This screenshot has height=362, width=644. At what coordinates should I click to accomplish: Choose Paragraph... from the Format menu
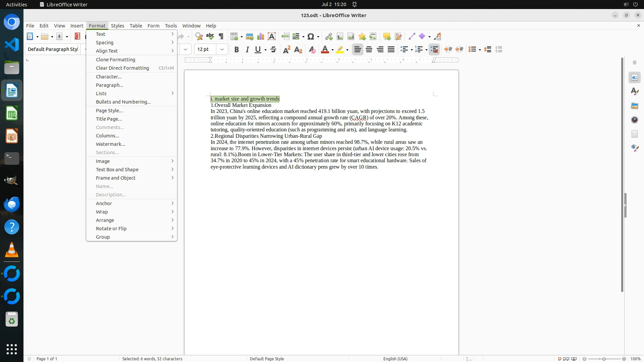click(110, 85)
